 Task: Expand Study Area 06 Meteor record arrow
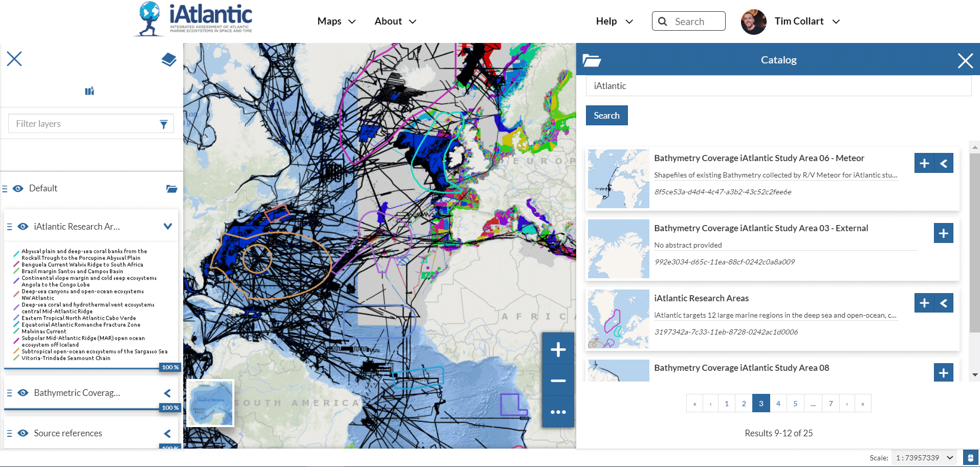pyautogui.click(x=944, y=163)
